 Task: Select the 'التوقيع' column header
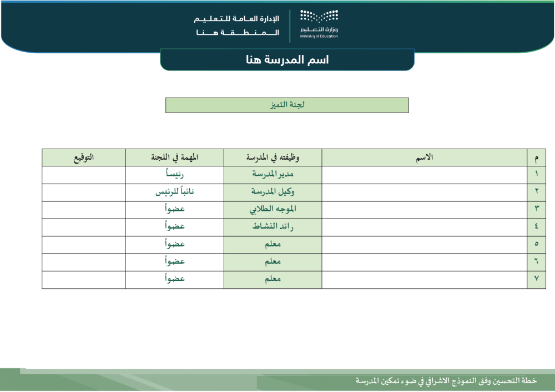point(84,157)
